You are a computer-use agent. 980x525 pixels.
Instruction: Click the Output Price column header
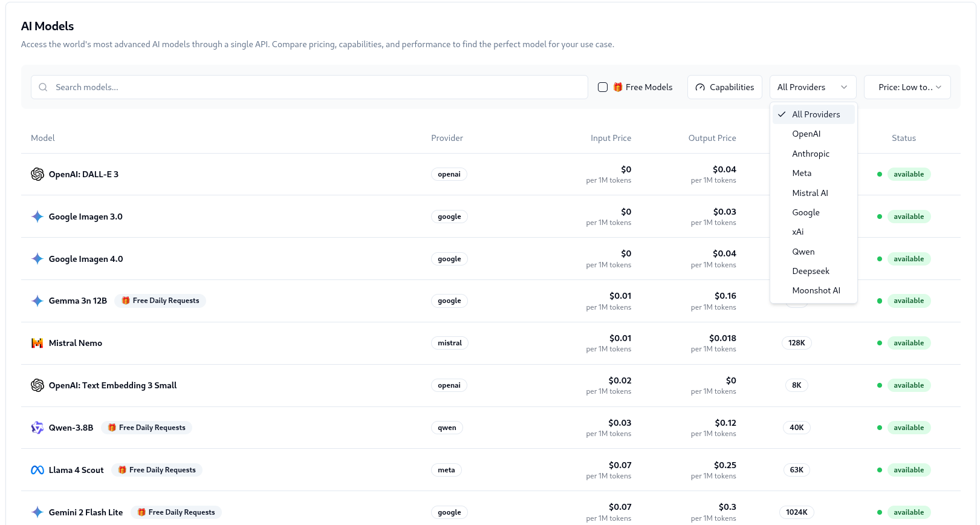tap(712, 138)
